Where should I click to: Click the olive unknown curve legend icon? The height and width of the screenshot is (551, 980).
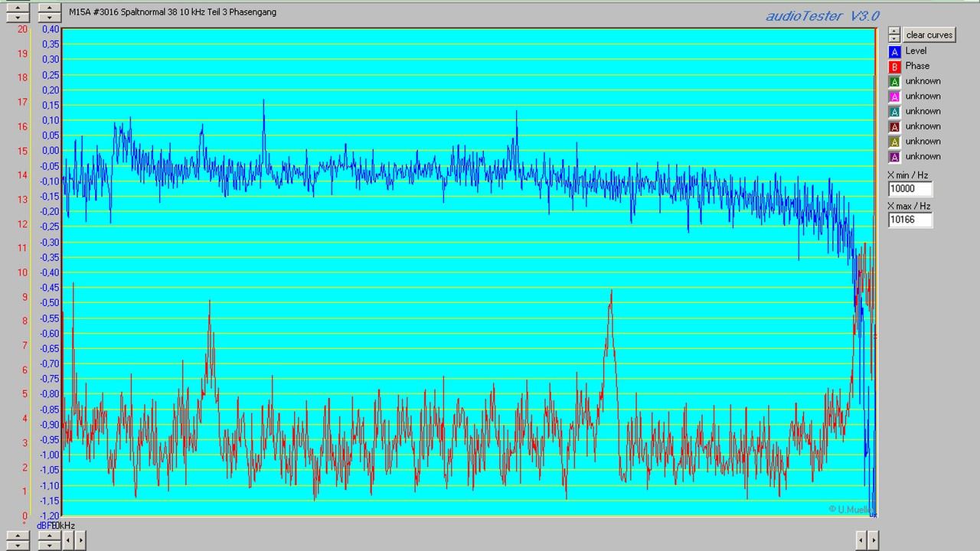pyautogui.click(x=894, y=141)
